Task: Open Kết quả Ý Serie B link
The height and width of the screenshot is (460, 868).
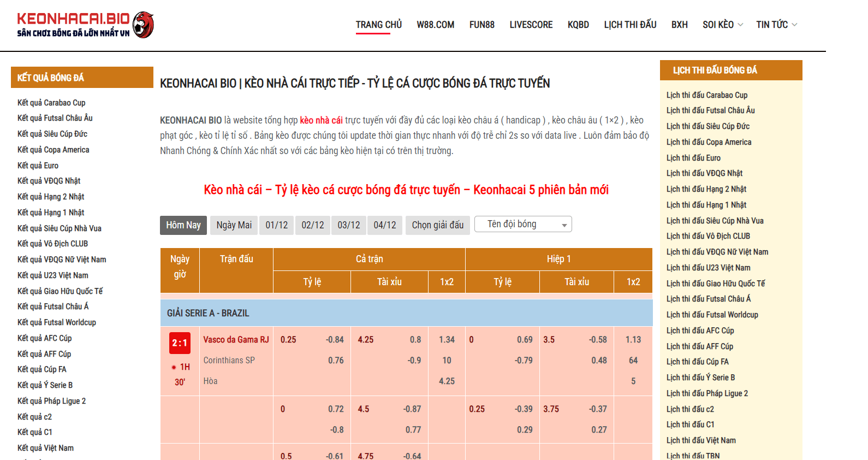Action: (x=45, y=385)
